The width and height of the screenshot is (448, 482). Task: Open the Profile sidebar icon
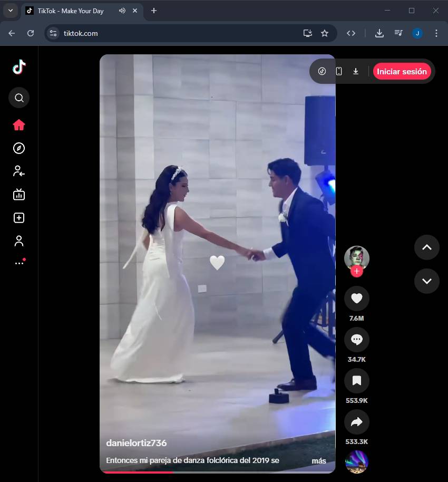19,241
